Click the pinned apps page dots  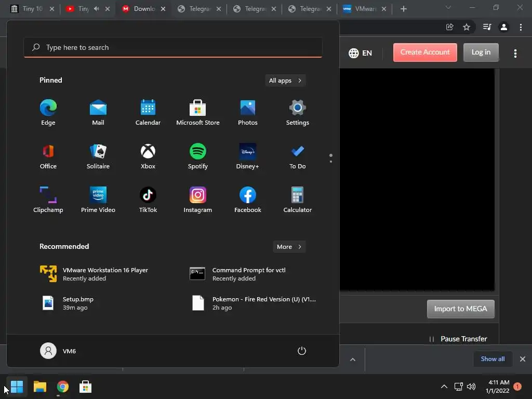331,158
